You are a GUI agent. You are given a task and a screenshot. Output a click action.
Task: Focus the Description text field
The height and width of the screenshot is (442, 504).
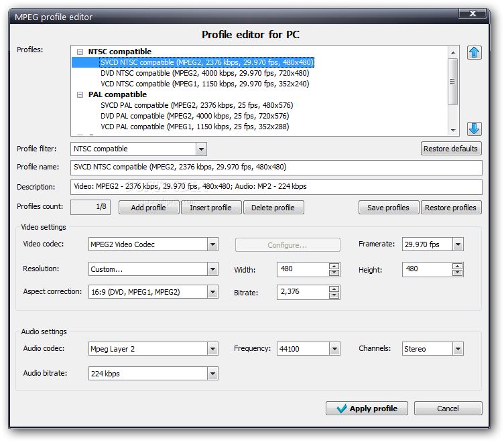point(276,187)
